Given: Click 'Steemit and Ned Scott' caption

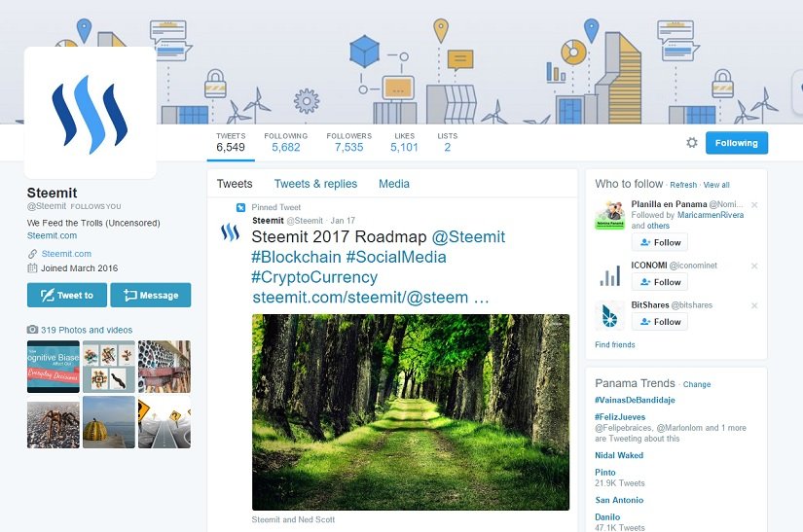Looking at the screenshot, I should click(x=293, y=519).
